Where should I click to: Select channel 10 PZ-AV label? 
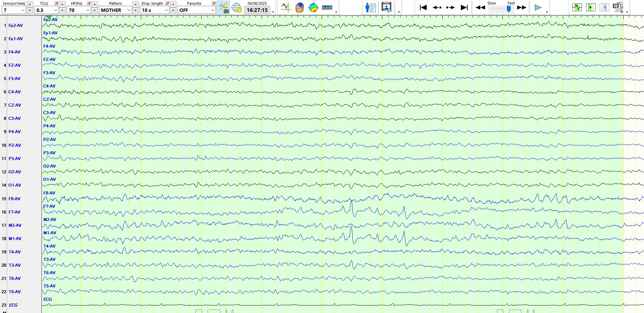click(x=15, y=145)
